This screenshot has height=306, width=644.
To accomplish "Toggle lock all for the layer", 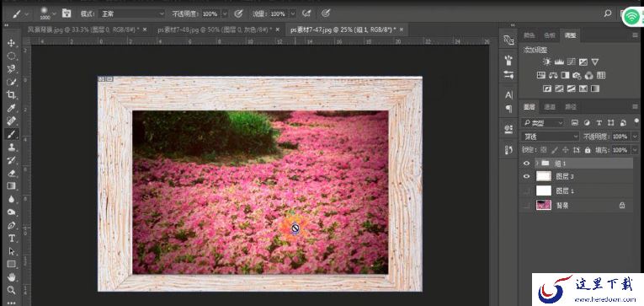I will pos(588,150).
